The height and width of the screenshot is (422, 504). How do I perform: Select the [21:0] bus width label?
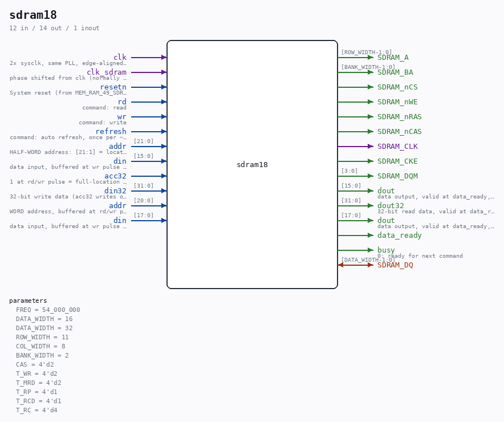144,141
